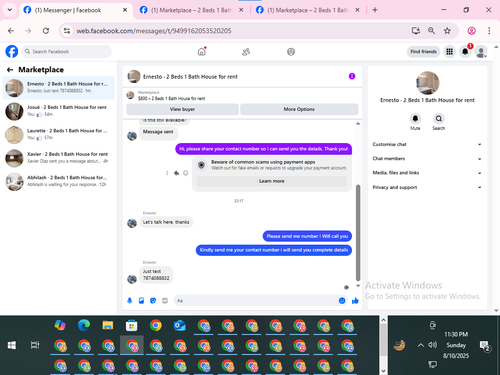Go to the Home feed icon
This screenshot has width=500, height=375.
[x=202, y=52]
